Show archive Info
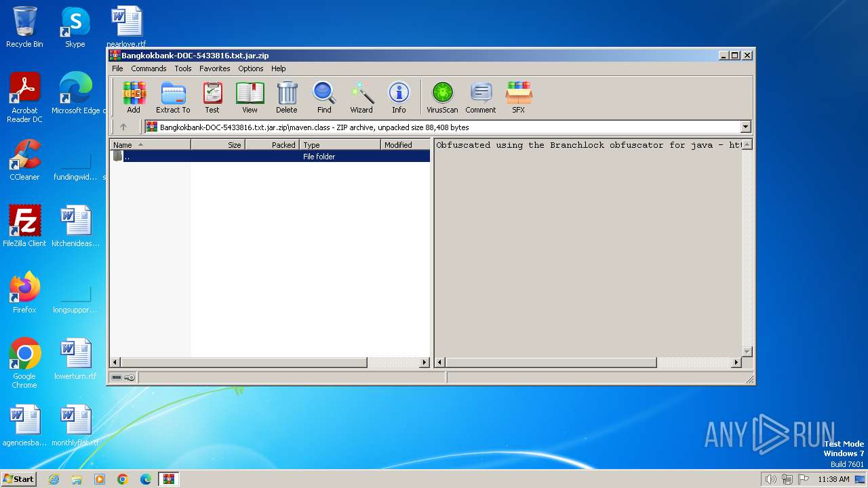Image resolution: width=868 pixels, height=488 pixels. click(399, 97)
